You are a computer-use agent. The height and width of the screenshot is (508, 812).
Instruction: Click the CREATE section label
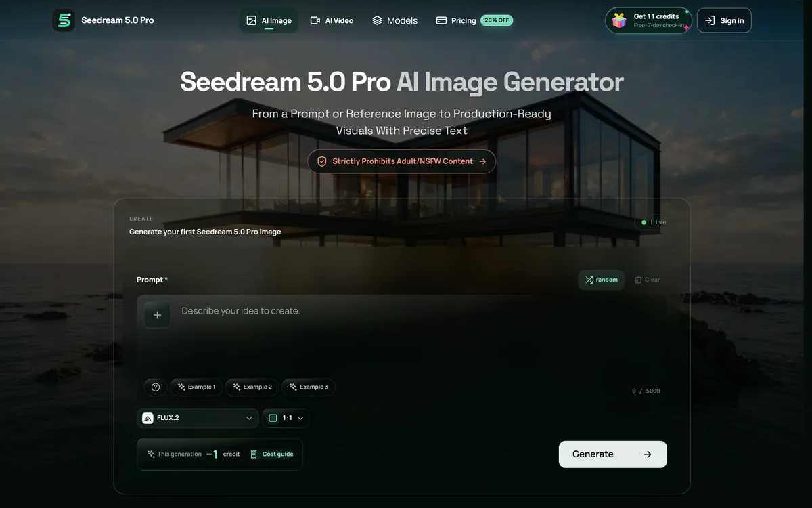point(141,219)
